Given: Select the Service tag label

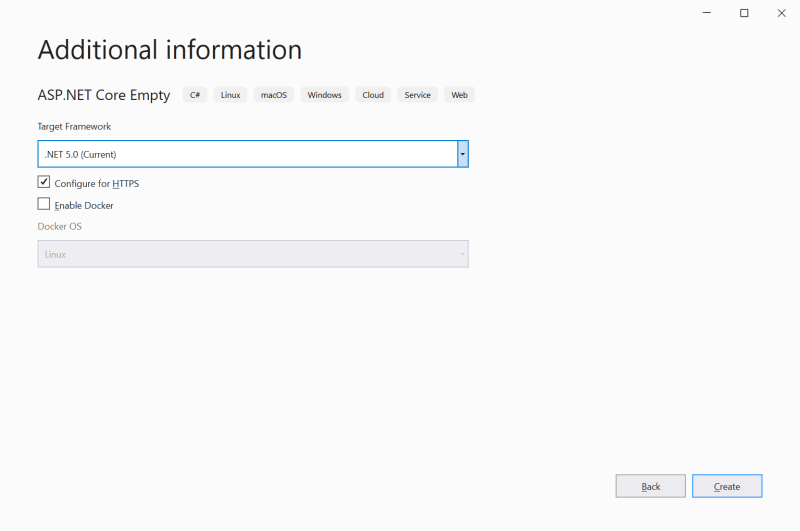Looking at the screenshot, I should pyautogui.click(x=417, y=95).
